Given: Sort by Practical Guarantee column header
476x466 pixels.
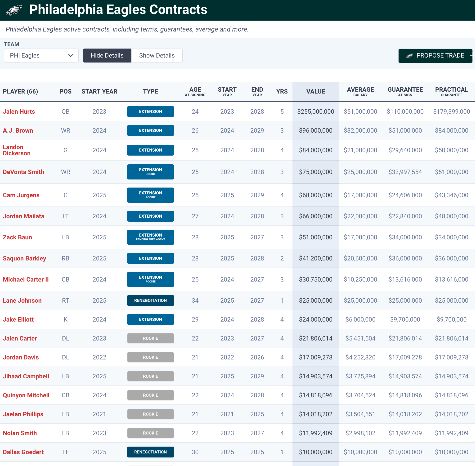Looking at the screenshot, I should 452,92.
